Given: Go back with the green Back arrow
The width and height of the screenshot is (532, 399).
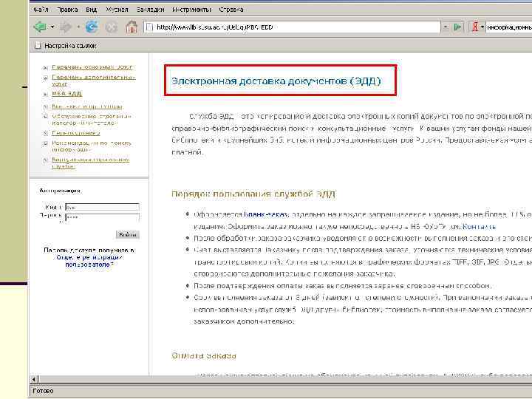Looking at the screenshot, I should (x=40, y=27).
